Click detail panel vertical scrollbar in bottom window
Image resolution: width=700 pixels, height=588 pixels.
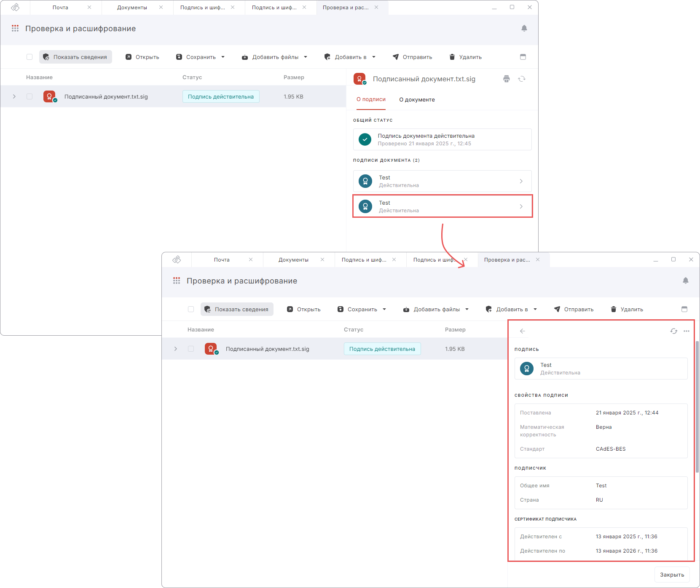[x=697, y=406]
